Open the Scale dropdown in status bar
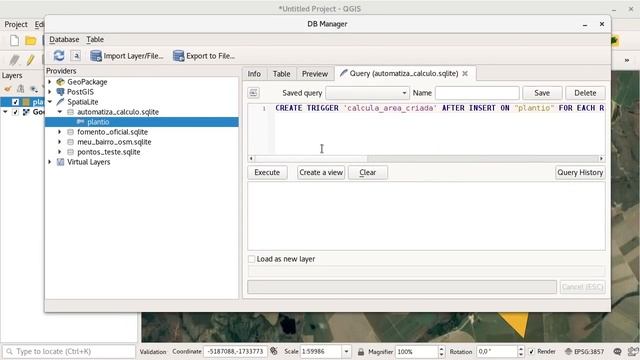Viewport: 640px width, 360px height. click(x=346, y=351)
